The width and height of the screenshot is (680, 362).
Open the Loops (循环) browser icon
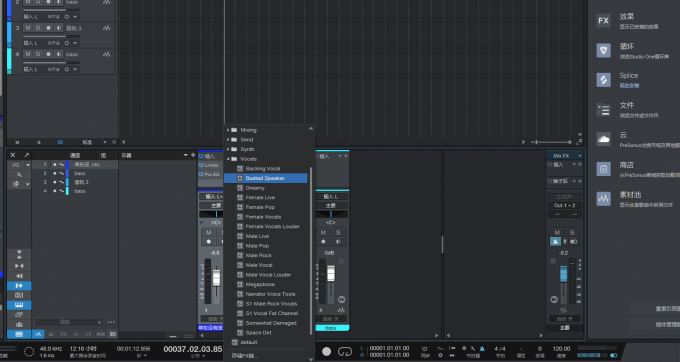(603, 50)
